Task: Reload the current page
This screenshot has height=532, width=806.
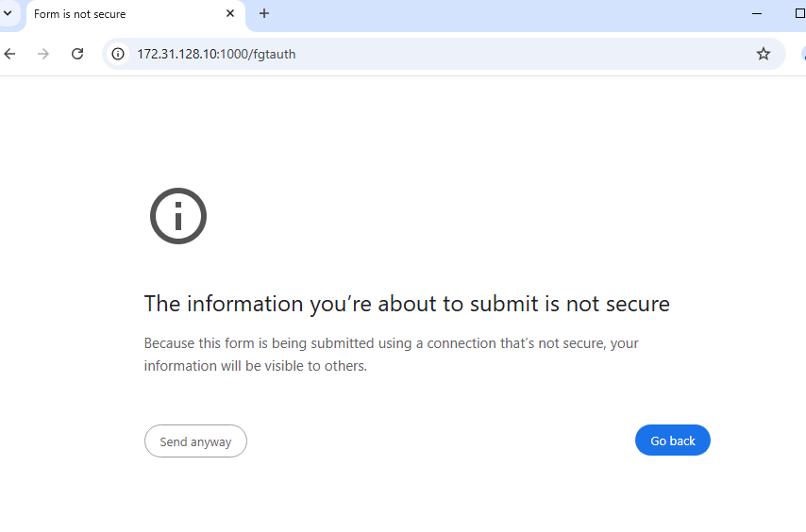Action: [x=77, y=54]
